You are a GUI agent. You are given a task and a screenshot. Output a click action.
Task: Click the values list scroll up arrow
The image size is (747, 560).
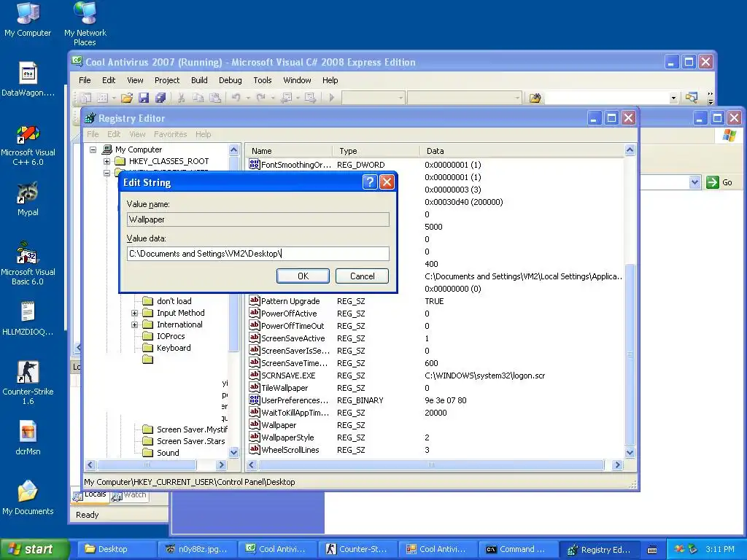(x=630, y=150)
